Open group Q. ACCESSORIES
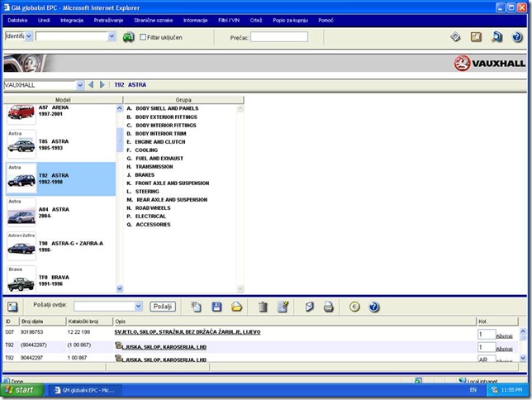 [149, 225]
